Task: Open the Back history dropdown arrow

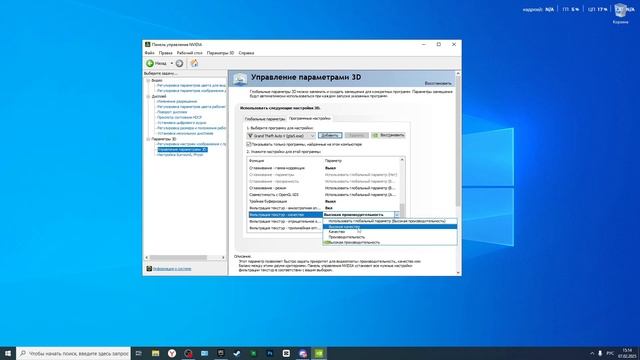Action: coord(171,63)
